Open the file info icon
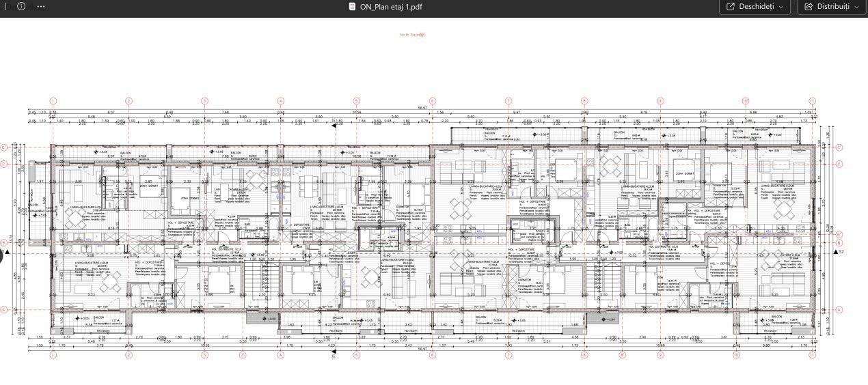This screenshot has width=868, height=385. 21,6
